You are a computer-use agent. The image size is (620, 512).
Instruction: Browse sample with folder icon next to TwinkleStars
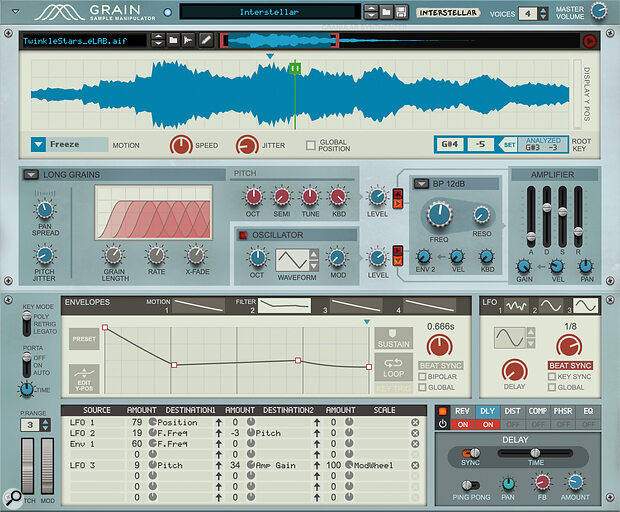(173, 40)
